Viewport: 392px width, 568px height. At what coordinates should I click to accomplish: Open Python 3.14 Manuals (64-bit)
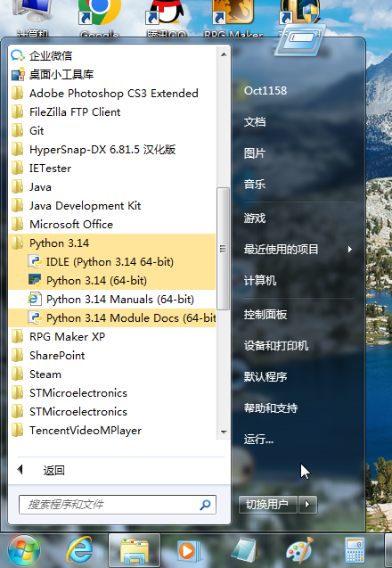point(112,300)
